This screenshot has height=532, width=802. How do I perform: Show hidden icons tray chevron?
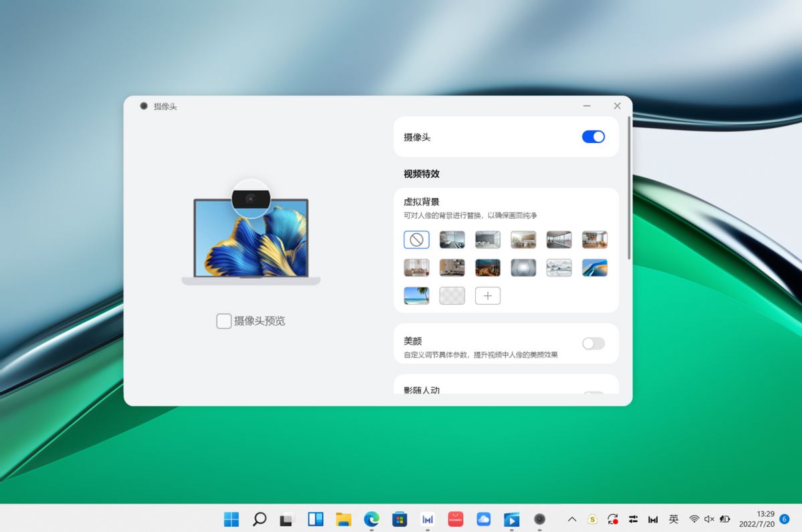(572, 519)
